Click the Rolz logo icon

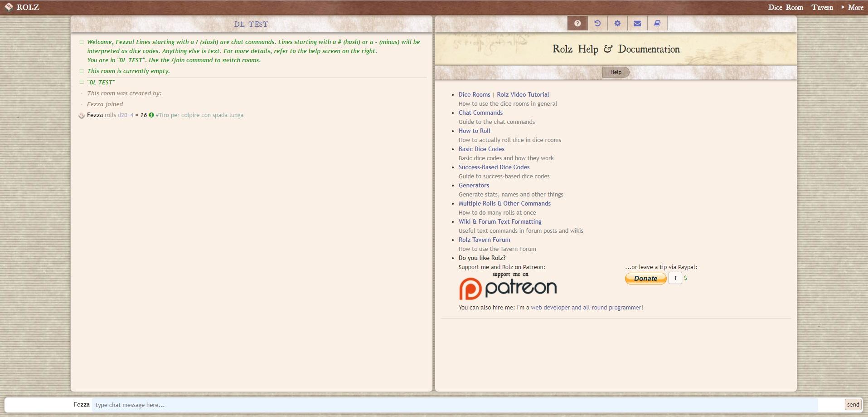[9, 7]
